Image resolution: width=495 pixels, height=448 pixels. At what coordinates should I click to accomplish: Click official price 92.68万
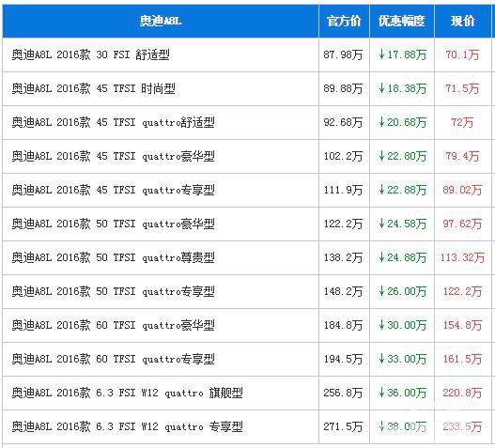[x=343, y=122]
